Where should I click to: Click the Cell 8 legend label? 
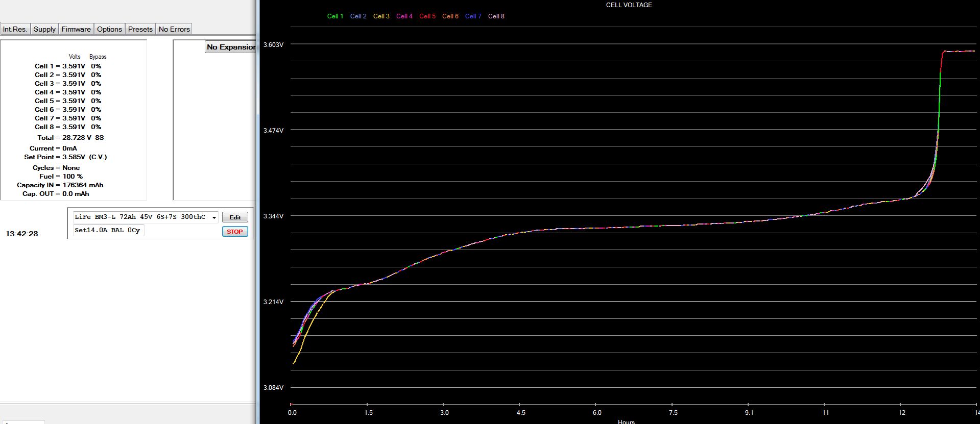click(496, 16)
